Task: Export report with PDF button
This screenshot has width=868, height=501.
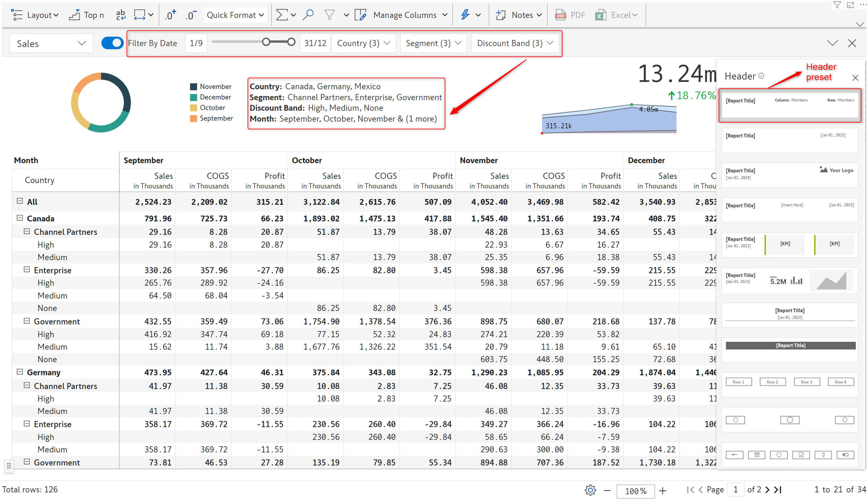Action: tap(570, 15)
